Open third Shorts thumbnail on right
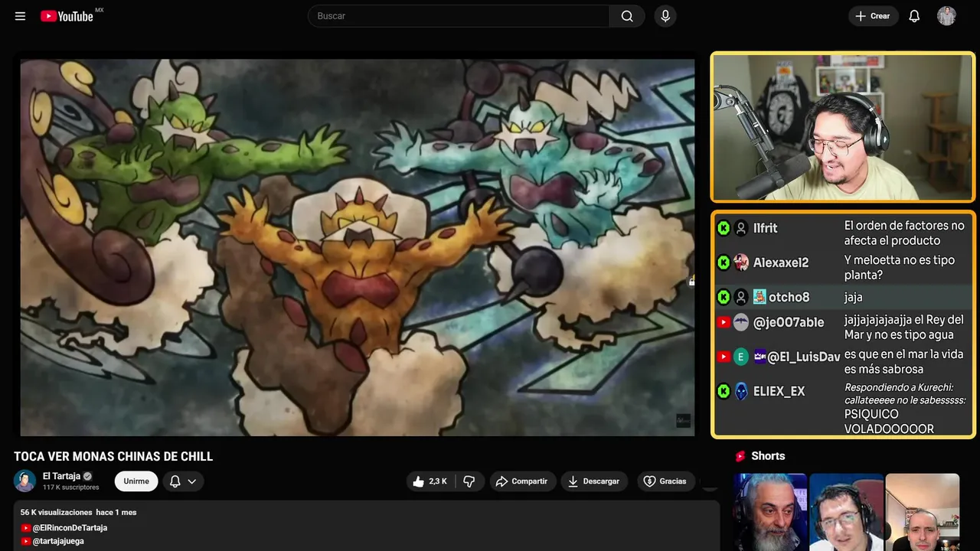The width and height of the screenshot is (980, 551). [x=922, y=512]
